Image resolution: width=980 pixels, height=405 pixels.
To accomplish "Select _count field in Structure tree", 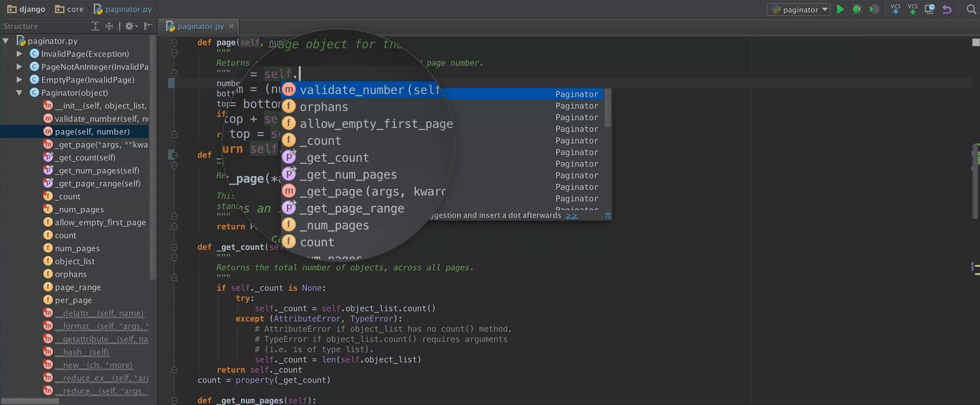I will click(62, 197).
